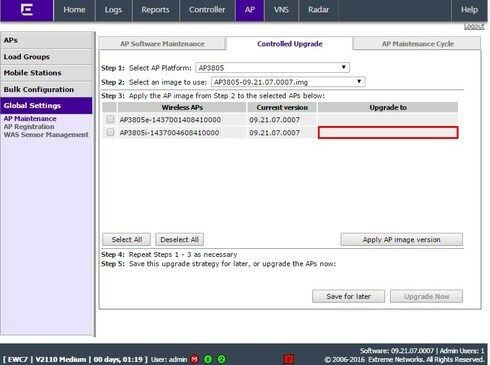Click the Upgrade Now button
This screenshot has width=490, height=365.
(x=426, y=296)
